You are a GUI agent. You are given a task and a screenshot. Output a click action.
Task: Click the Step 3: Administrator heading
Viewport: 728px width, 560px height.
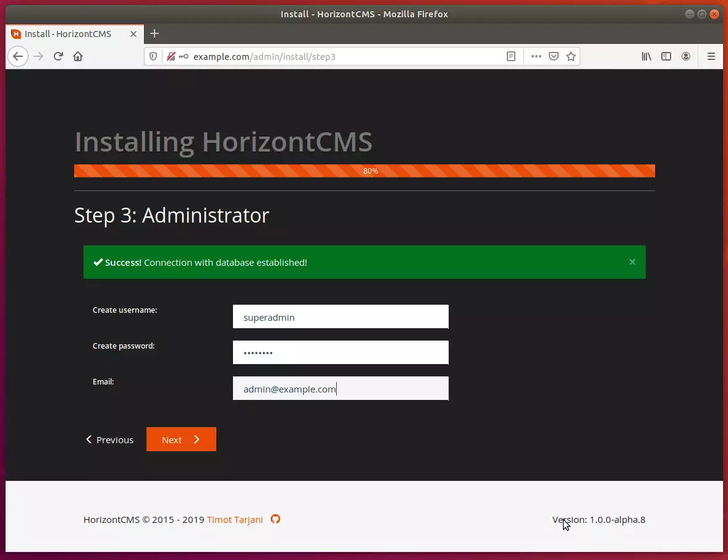pyautogui.click(x=172, y=216)
